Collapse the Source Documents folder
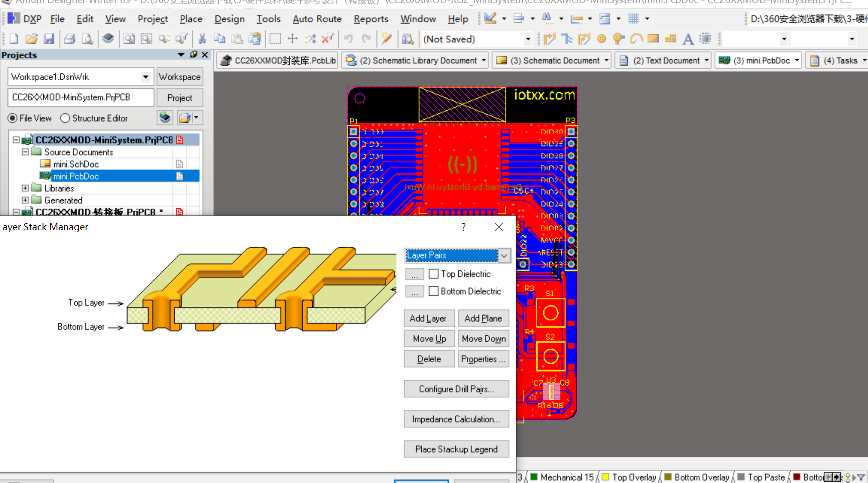This screenshot has width=868, height=483. coord(25,151)
